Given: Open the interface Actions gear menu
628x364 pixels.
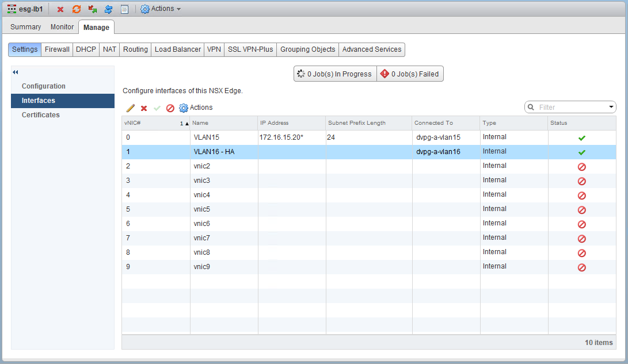Looking at the screenshot, I should click(x=196, y=108).
